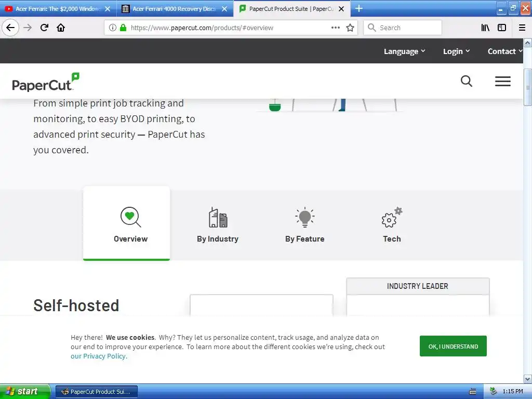Show site information icon in address bar
This screenshot has width=532, height=399.
[x=113, y=28]
